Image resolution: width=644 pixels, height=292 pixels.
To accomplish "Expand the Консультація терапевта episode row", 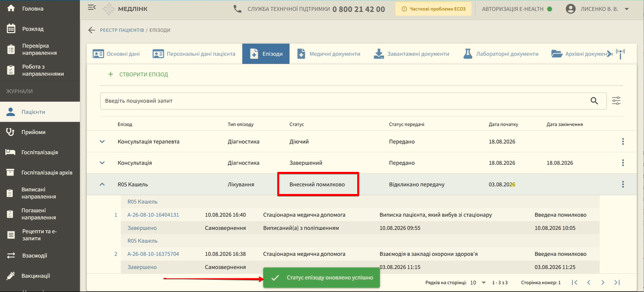I will pyautogui.click(x=102, y=142).
